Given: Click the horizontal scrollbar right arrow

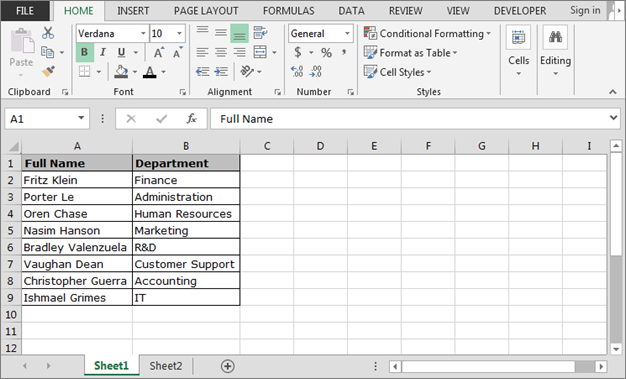Looking at the screenshot, I should (601, 366).
